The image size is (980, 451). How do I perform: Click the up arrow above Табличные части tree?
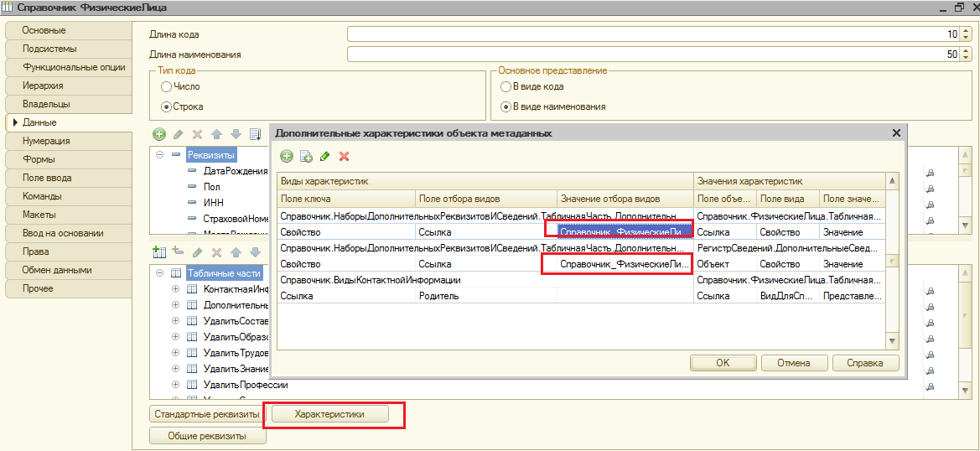236,252
